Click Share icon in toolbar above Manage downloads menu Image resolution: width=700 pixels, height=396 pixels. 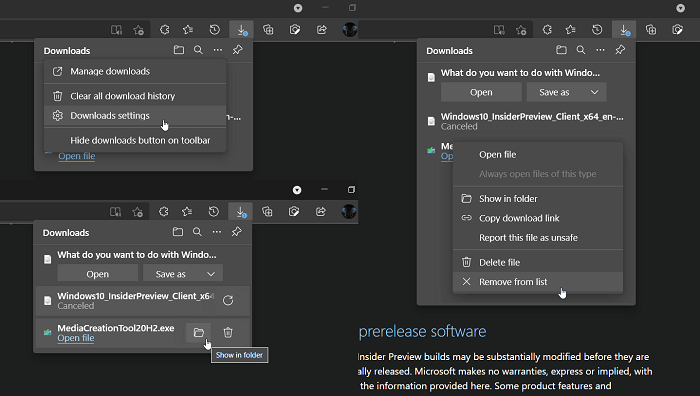322,30
